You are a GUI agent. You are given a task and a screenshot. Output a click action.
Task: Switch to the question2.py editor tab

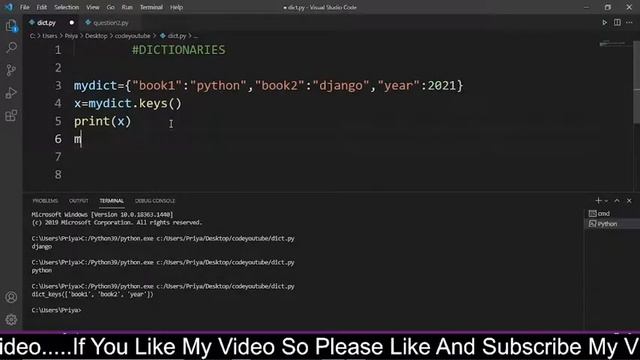point(111,23)
